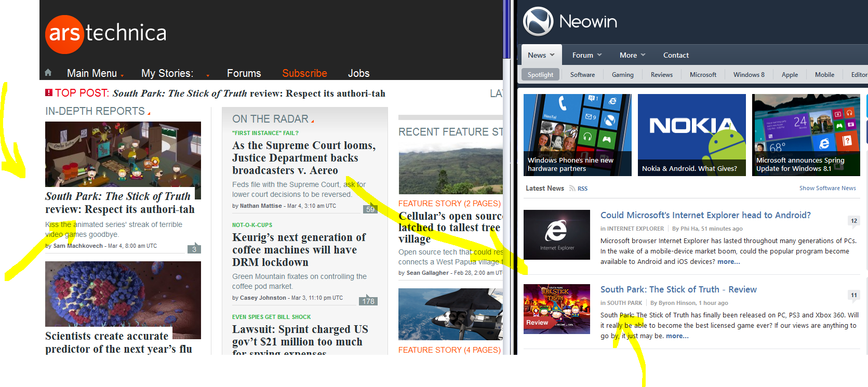868x387 pixels.
Task: Click Show Software News link
Action: (x=827, y=188)
